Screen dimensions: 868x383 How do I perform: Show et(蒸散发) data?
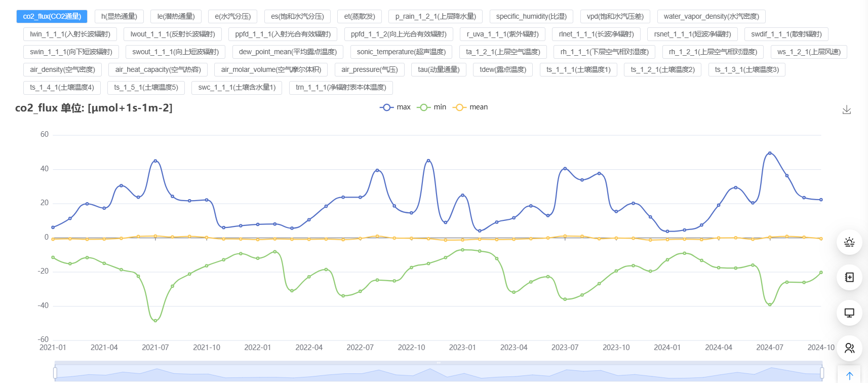click(x=360, y=16)
